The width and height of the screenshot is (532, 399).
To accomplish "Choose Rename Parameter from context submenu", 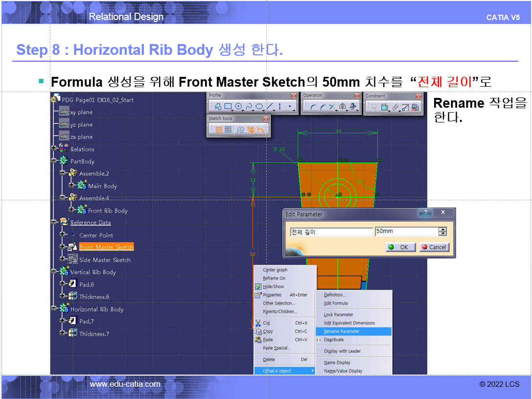I will [342, 331].
